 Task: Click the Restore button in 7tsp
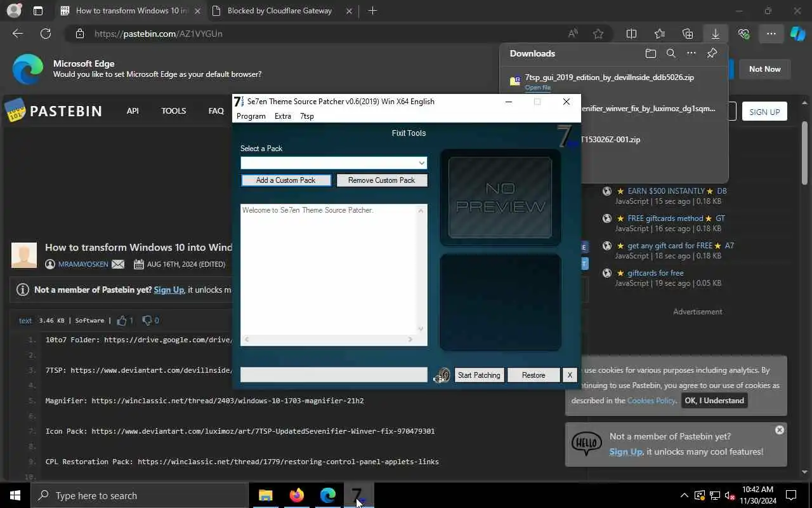(534, 375)
